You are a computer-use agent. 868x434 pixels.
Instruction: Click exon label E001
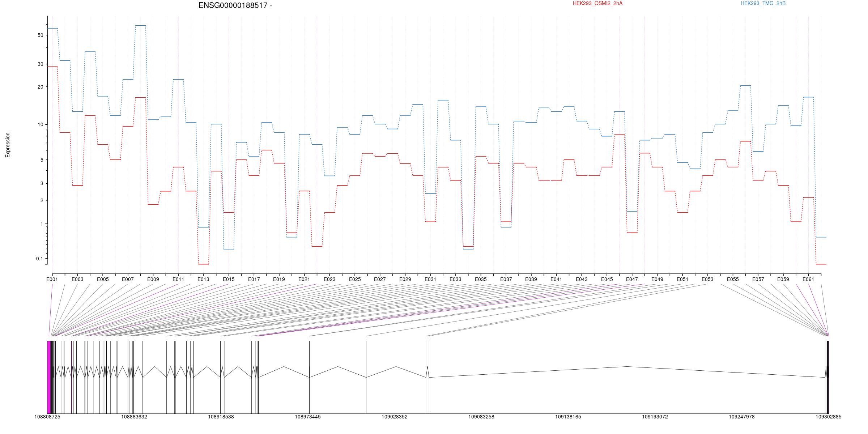point(52,279)
